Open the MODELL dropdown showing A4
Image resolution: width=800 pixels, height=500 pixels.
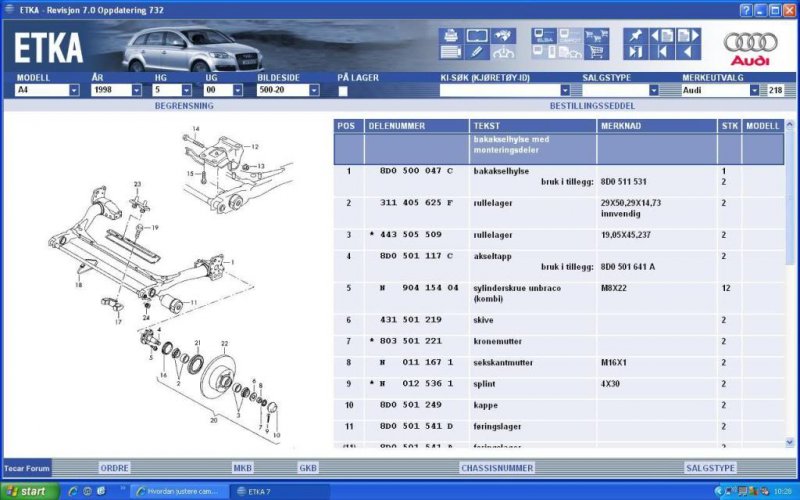point(74,90)
